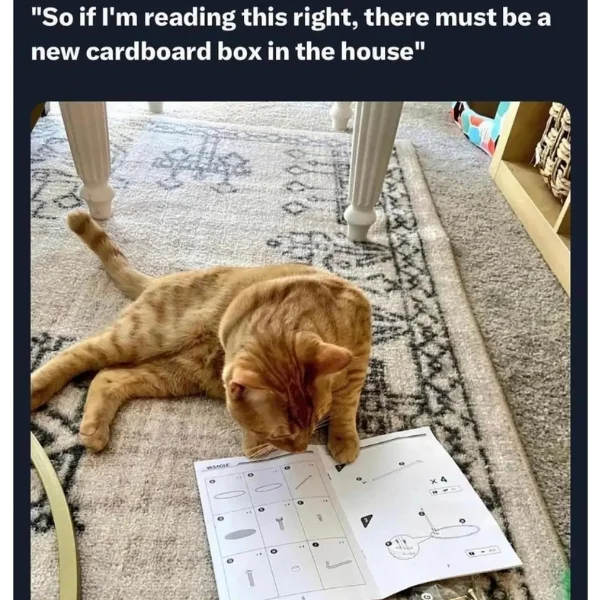The height and width of the screenshot is (600, 600).
Task: Click the left white table leg
Action: tap(88, 159)
